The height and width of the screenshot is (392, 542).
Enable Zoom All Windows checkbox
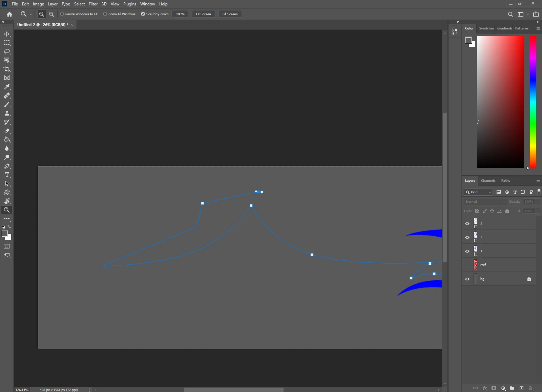[105, 14]
